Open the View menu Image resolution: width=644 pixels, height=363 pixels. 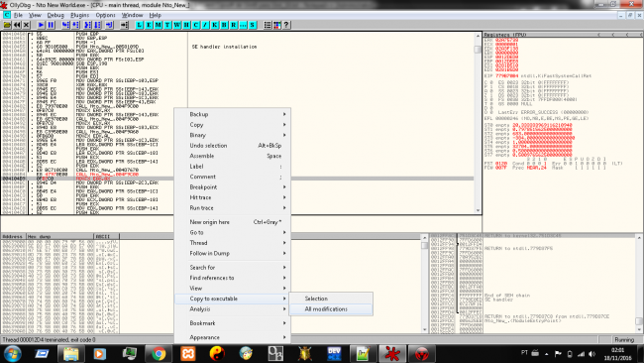pos(35,15)
